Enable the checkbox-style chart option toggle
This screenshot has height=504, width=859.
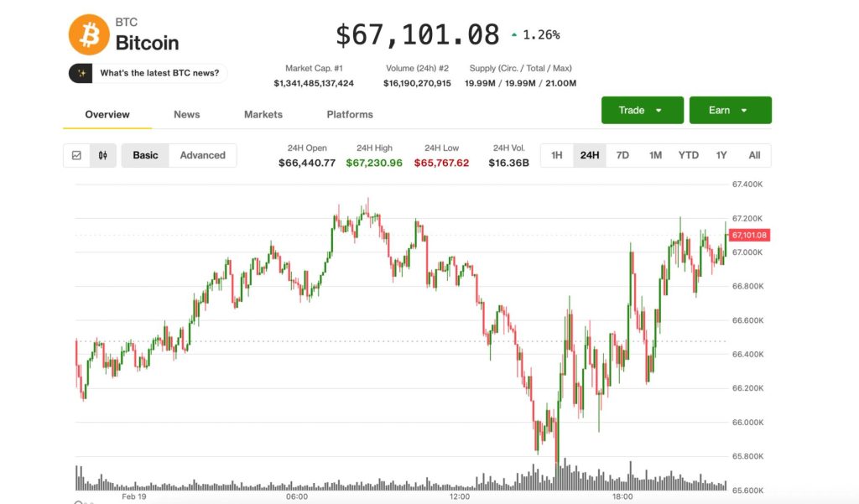(x=77, y=155)
